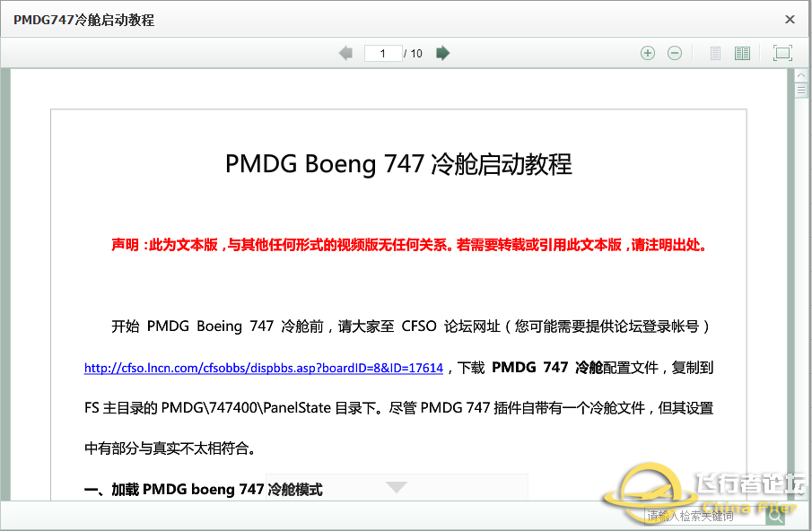Click the line '中有部分与真实不太相符合'

pos(170,448)
